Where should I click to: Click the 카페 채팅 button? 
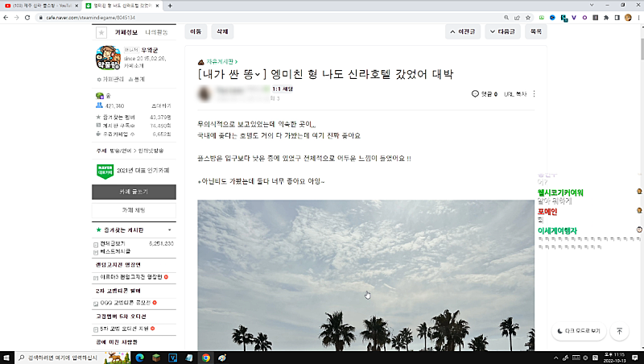(134, 210)
